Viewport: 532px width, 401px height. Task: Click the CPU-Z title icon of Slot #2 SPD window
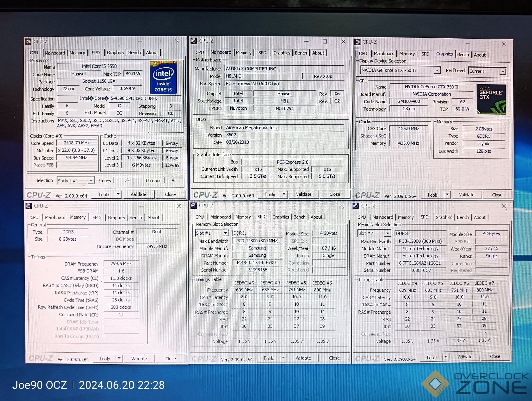point(356,206)
